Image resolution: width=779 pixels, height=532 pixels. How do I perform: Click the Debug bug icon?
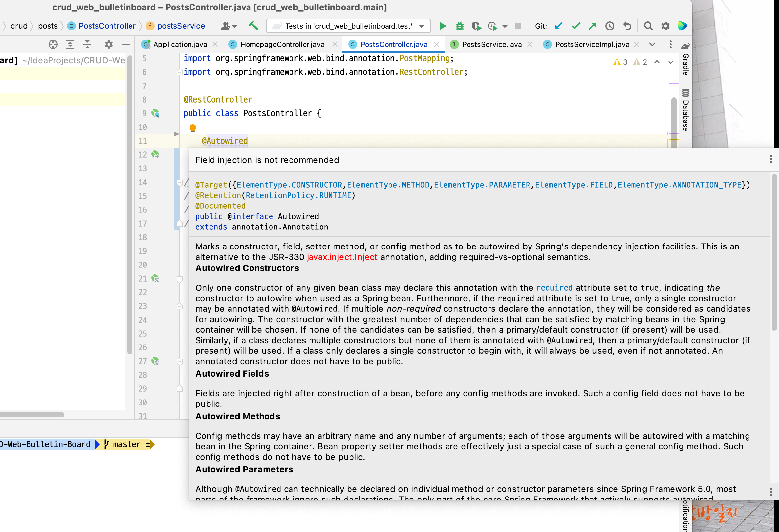pyautogui.click(x=459, y=26)
